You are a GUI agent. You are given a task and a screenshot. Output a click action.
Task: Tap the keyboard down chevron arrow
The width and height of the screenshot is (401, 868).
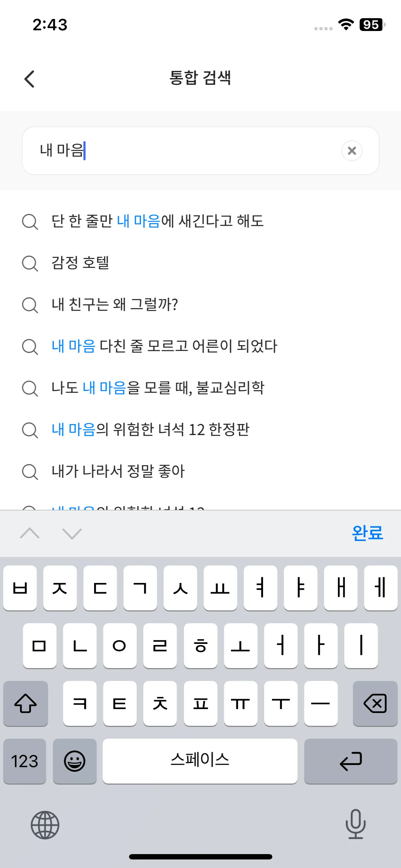[72, 533]
